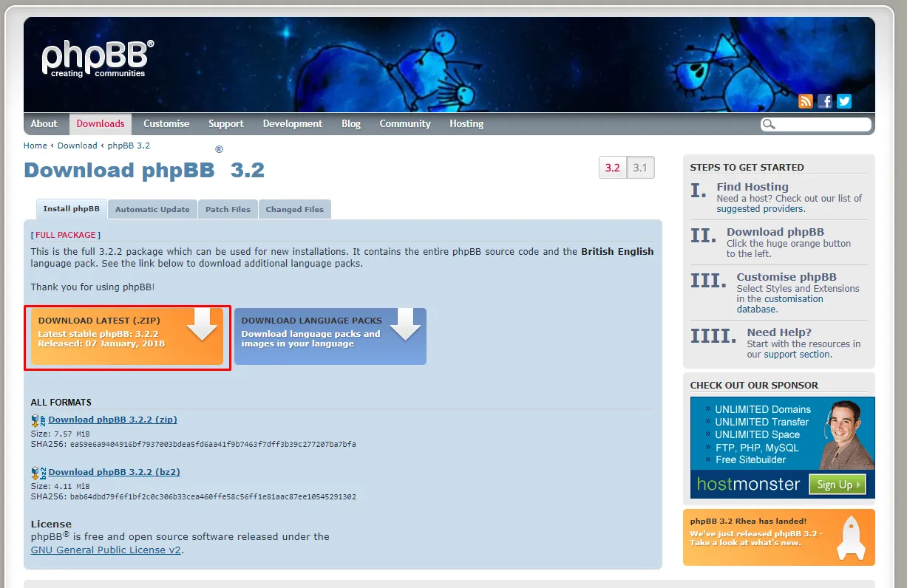Click the bz2 file icon beside phpBB 3.2.2 (bz2)
The width and height of the screenshot is (907, 588).
(38, 473)
